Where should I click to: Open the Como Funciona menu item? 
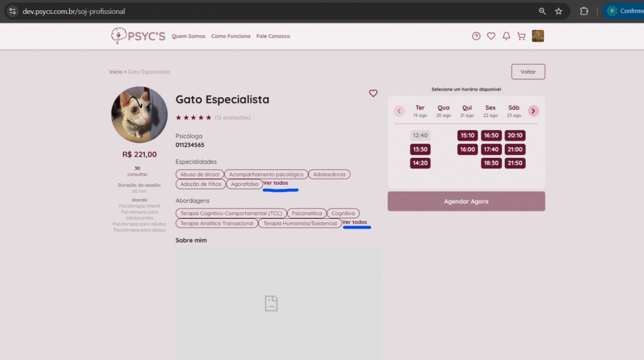point(231,36)
